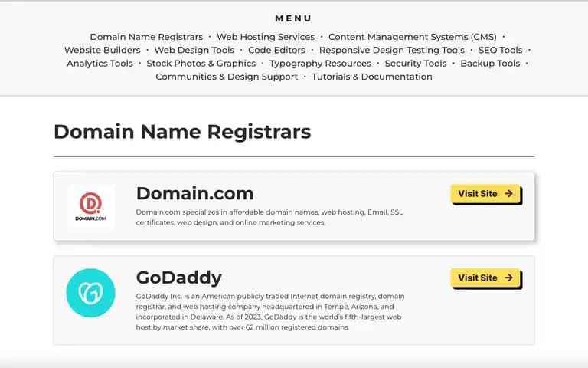Open Typography Resources link
This screenshot has height=368, width=588.
coord(320,64)
